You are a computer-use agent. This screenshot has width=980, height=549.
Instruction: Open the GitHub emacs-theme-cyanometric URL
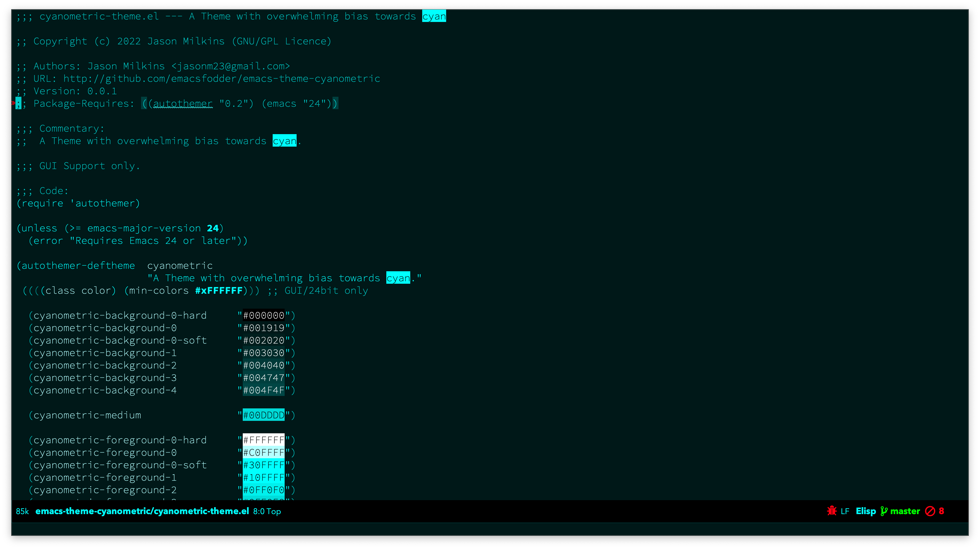point(221,79)
